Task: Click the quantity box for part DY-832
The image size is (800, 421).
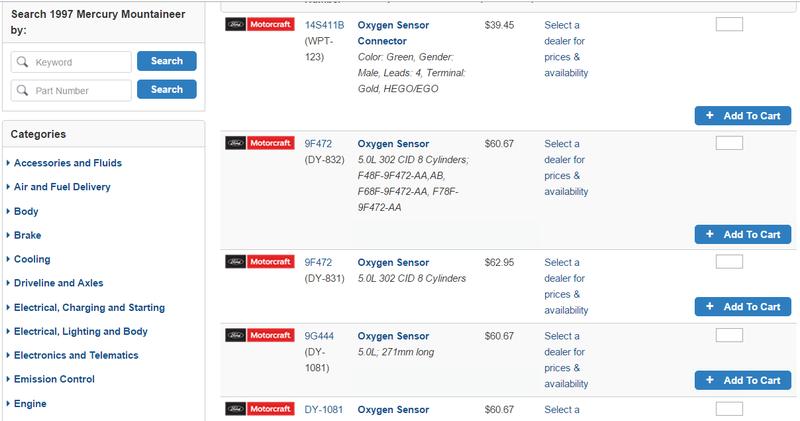Action: [729, 143]
